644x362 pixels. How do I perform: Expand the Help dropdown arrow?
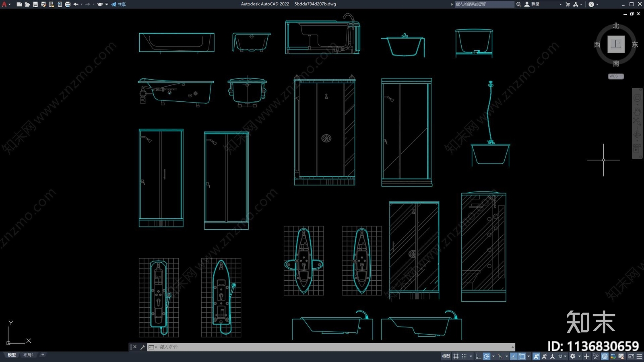pos(597,4)
